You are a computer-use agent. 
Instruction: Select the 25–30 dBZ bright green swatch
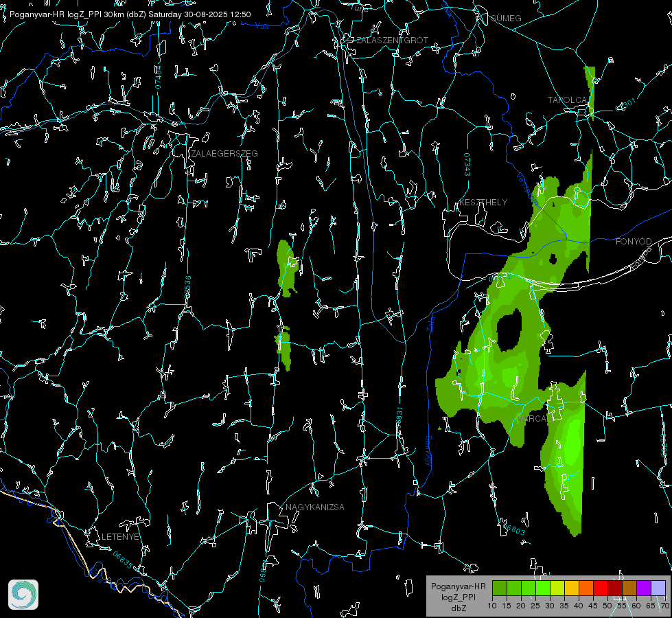coord(543,588)
